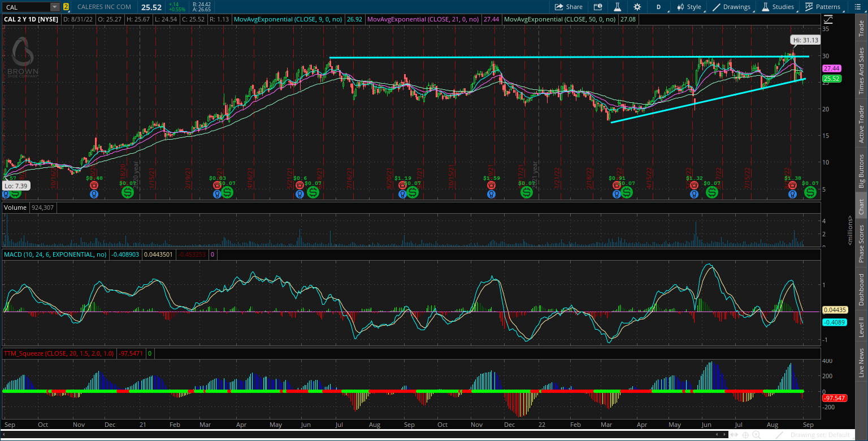The image size is (868, 441).
Task: Open the Style menu
Action: (688, 7)
